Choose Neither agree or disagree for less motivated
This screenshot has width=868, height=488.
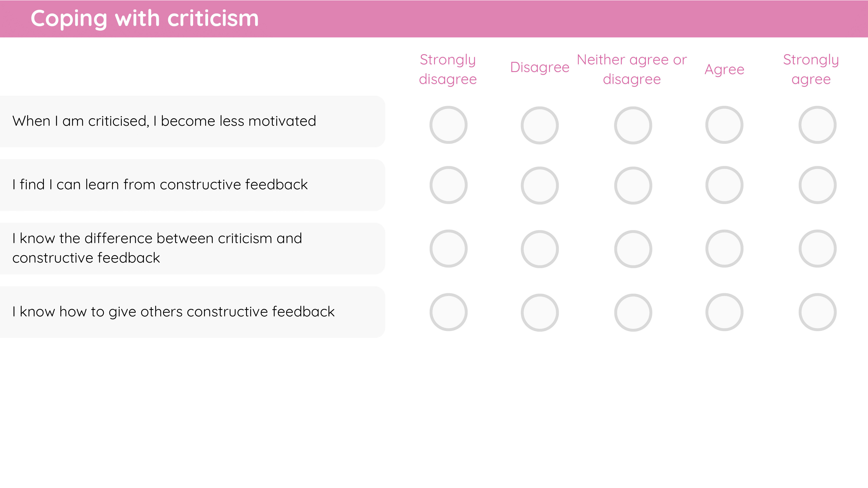coord(633,125)
